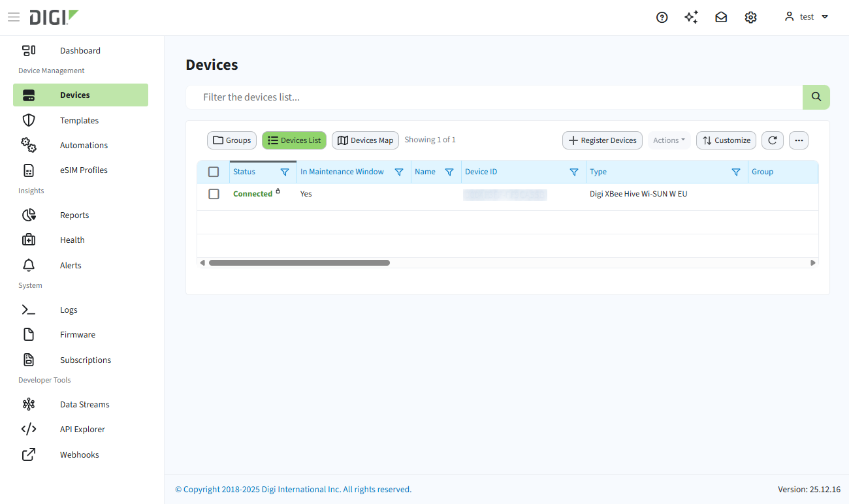Click the Register Devices button
Image resolution: width=849 pixels, height=504 pixels.
coord(602,140)
